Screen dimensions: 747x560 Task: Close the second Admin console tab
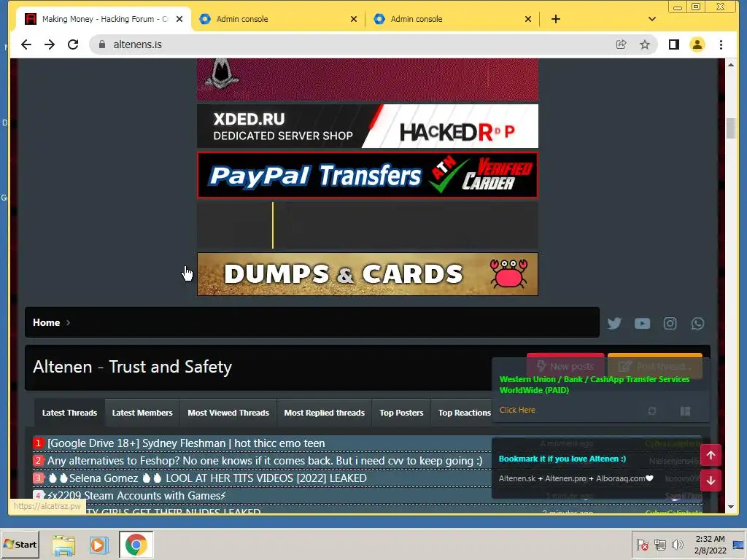pos(528,19)
